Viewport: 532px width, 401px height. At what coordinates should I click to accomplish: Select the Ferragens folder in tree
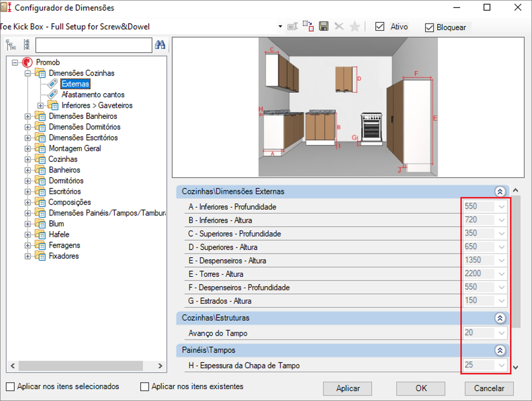pyautogui.click(x=64, y=245)
